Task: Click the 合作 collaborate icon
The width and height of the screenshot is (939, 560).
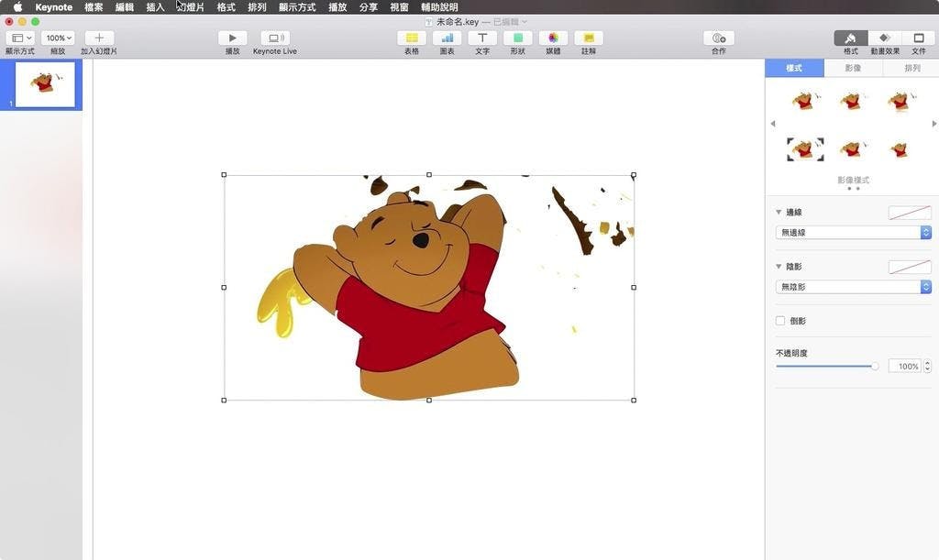Action: pos(719,38)
